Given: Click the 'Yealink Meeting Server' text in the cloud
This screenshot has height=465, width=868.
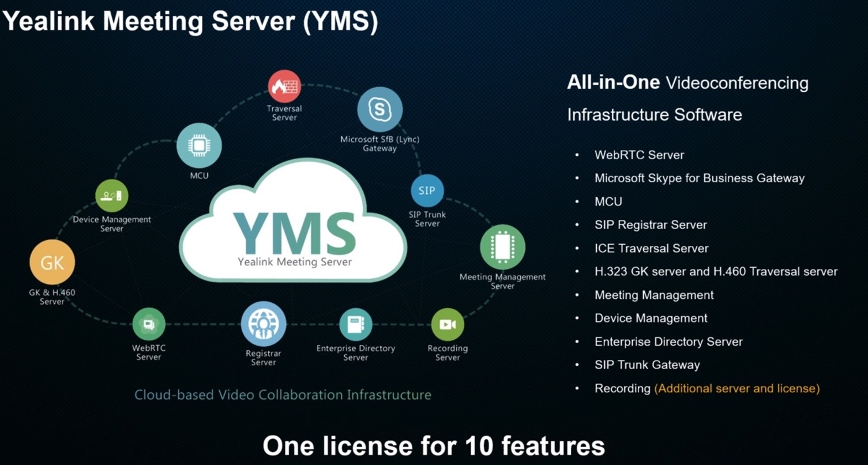Looking at the screenshot, I should 295,262.
